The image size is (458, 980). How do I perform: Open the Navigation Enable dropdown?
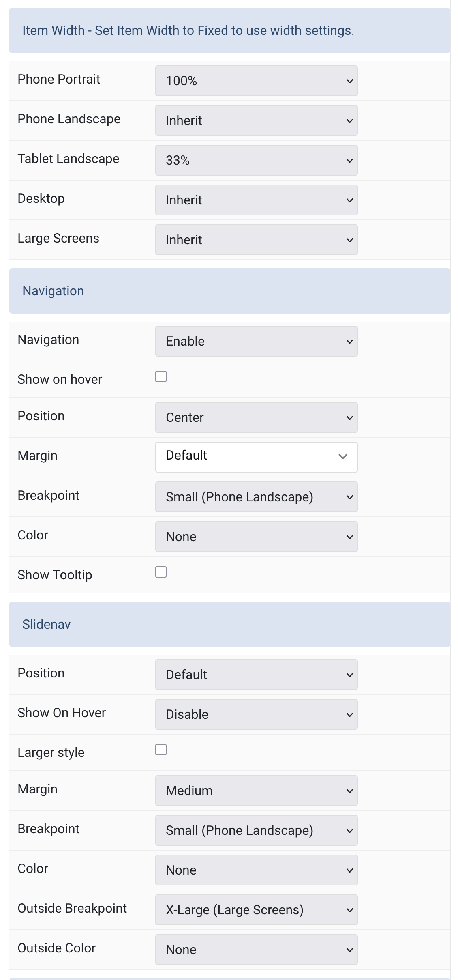256,341
